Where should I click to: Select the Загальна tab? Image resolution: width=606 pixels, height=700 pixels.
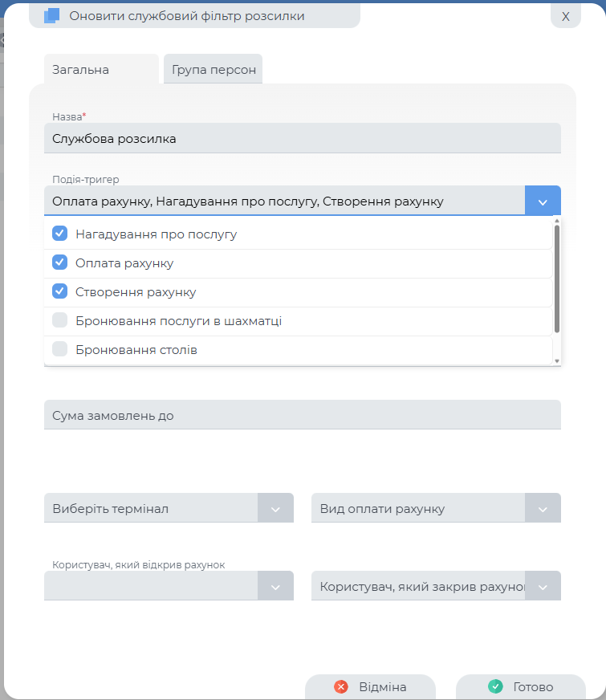tap(81, 70)
